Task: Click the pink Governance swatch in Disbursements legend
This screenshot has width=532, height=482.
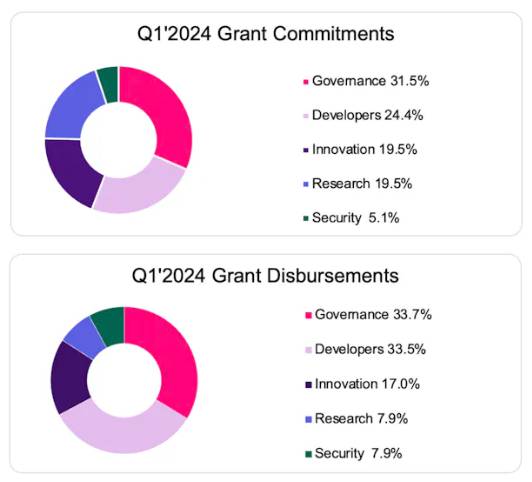Action: click(x=308, y=315)
